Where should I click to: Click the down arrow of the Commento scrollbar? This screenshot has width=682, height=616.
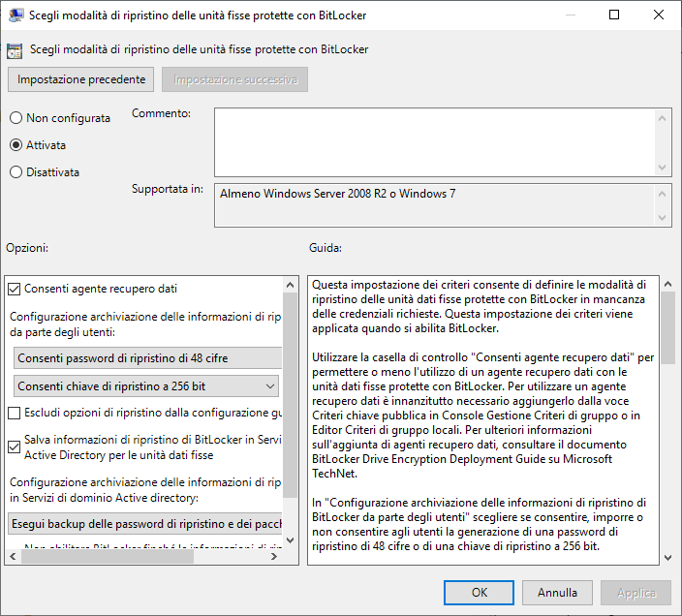(x=662, y=167)
